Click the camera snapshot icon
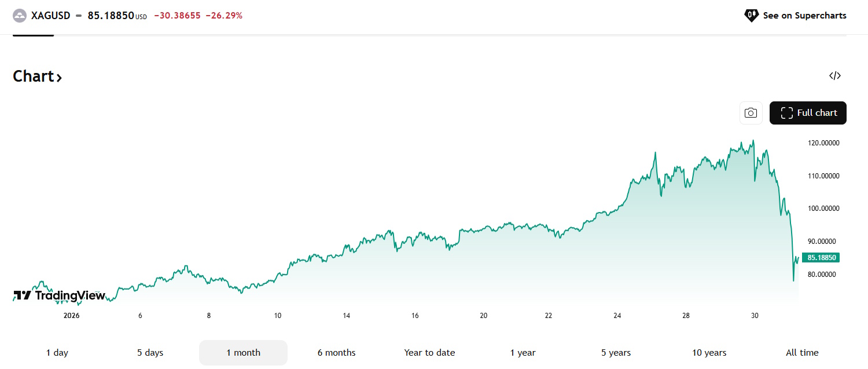 [x=751, y=113]
